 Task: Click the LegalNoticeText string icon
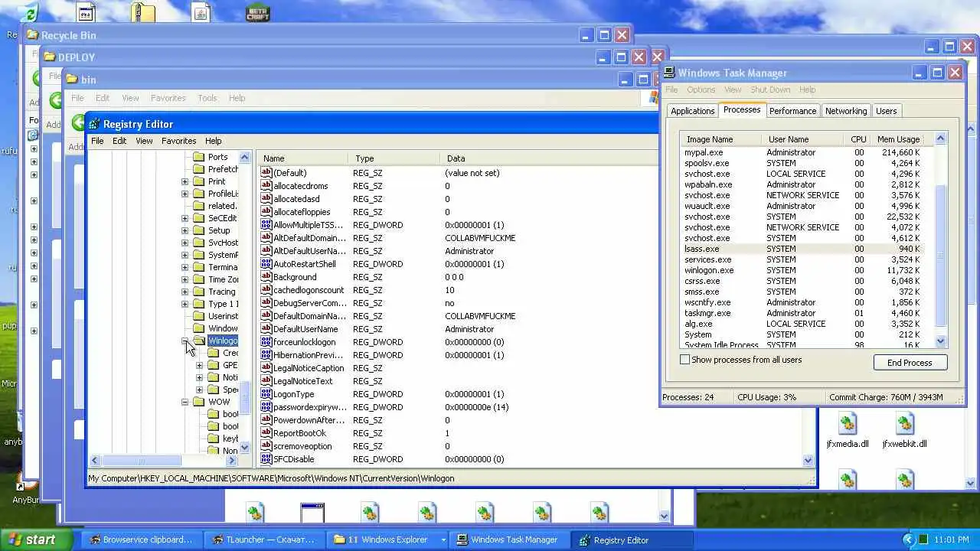[x=266, y=381]
